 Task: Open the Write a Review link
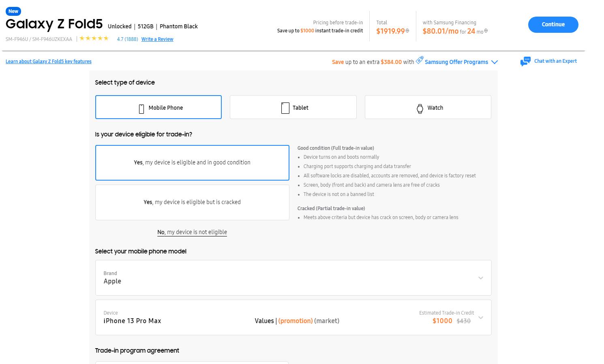[157, 39]
